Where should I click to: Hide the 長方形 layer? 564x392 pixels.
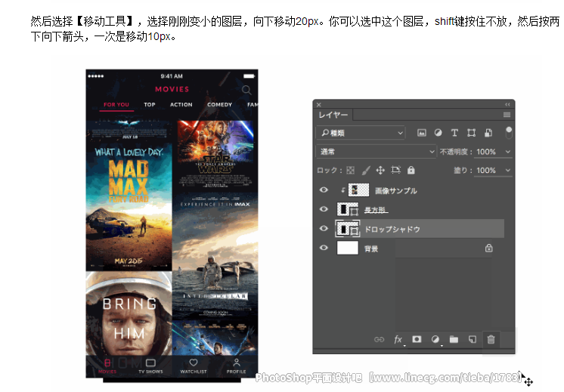click(x=324, y=208)
